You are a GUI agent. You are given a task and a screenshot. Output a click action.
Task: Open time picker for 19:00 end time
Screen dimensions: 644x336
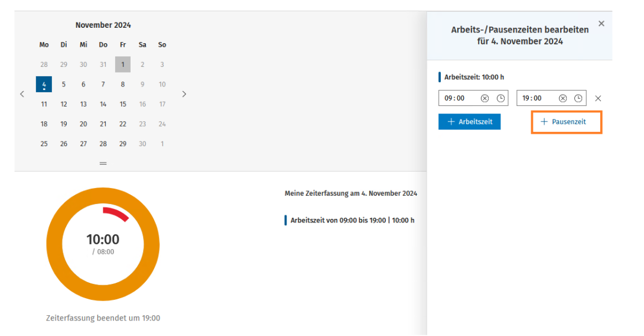(578, 98)
